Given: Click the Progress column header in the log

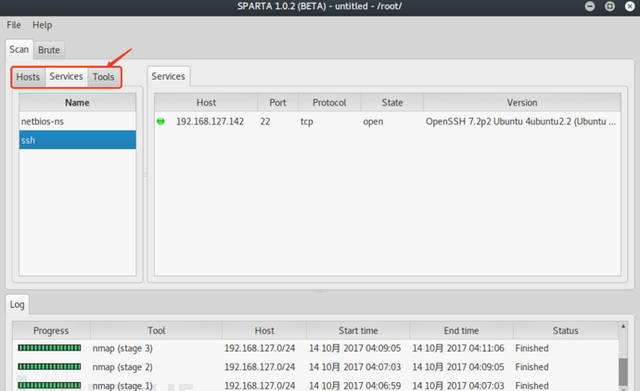Looking at the screenshot, I should tap(51, 331).
